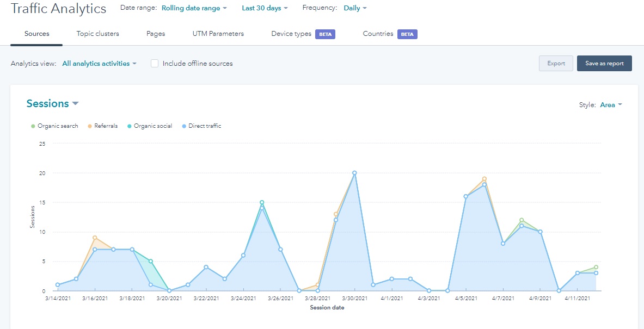Change the Last 30 days date selection
The image size is (644, 329).
tap(265, 8)
